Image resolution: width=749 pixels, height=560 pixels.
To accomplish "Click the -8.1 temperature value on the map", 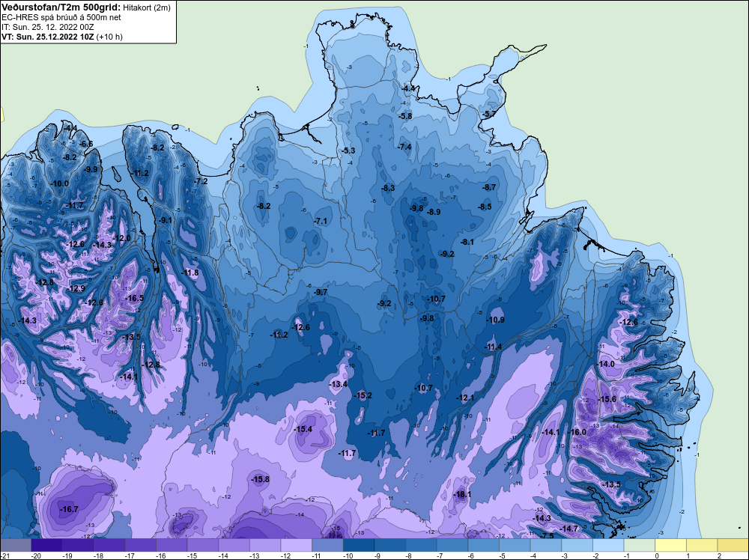I will (467, 242).
